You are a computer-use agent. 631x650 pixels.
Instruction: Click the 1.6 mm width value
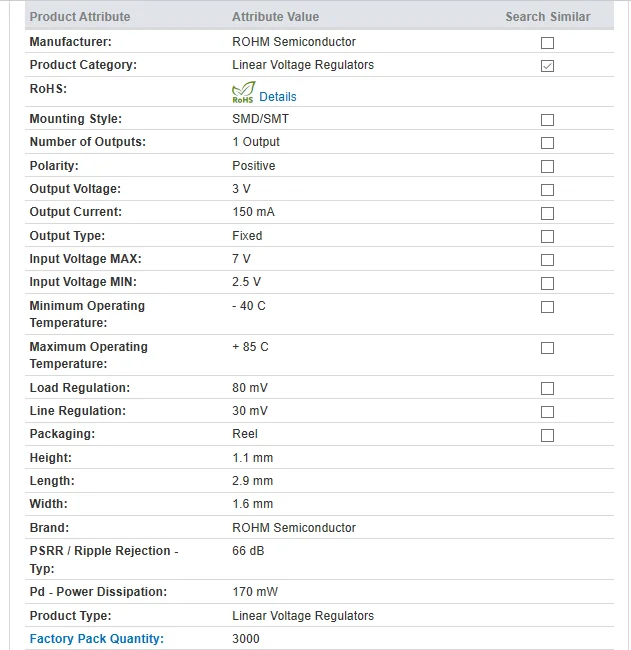tap(252, 504)
